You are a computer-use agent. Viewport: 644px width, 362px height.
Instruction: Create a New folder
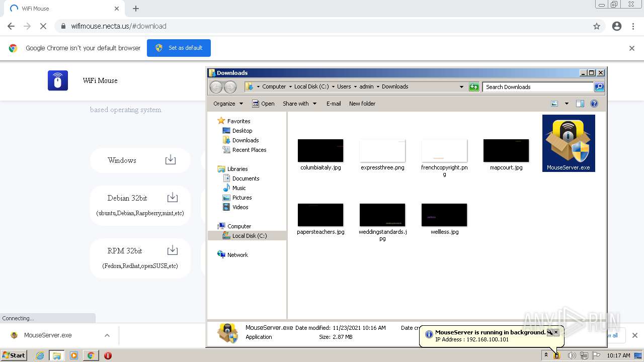click(362, 104)
